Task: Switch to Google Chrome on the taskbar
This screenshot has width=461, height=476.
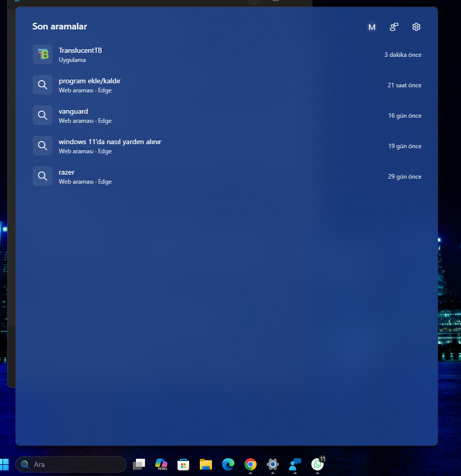Action: (x=251, y=464)
